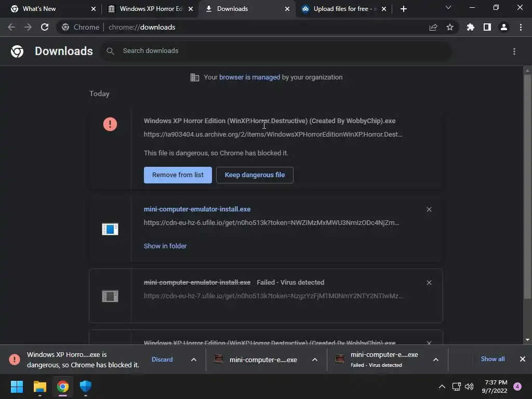Open Windows Start menu
Viewport: 532px width, 399px height.
pos(17,387)
